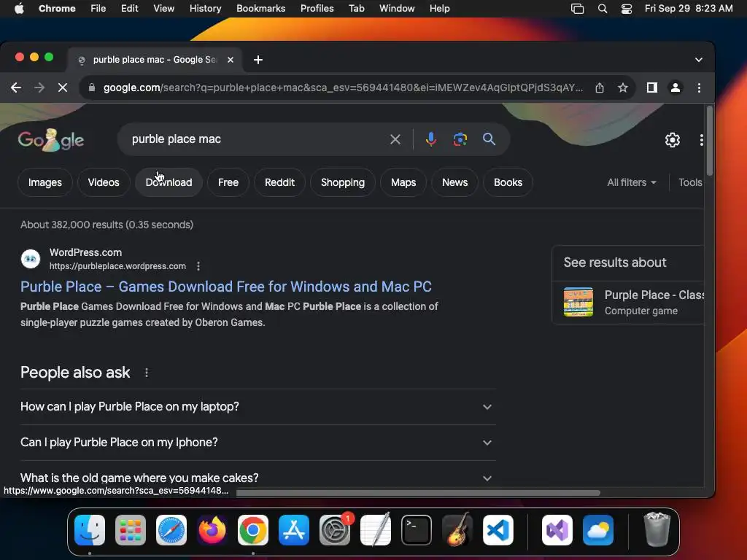Image resolution: width=747 pixels, height=560 pixels.
Task: Click the Google doodle logo
Action: pyautogui.click(x=50, y=140)
